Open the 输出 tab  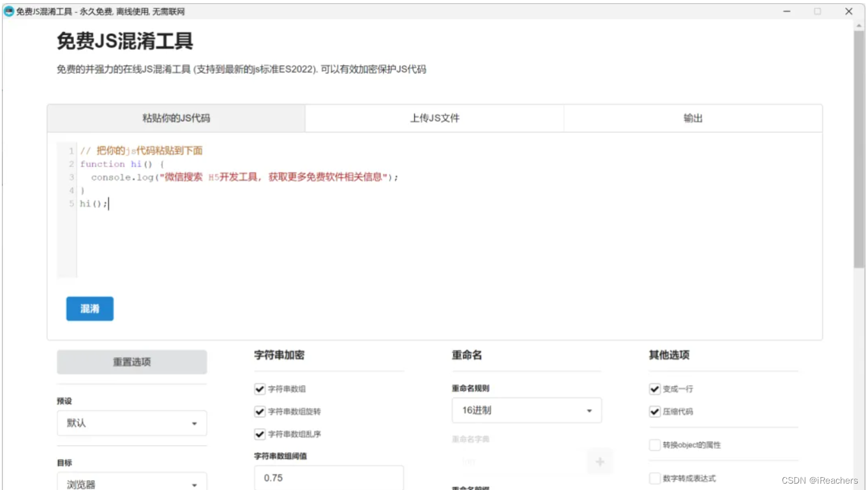tap(693, 118)
